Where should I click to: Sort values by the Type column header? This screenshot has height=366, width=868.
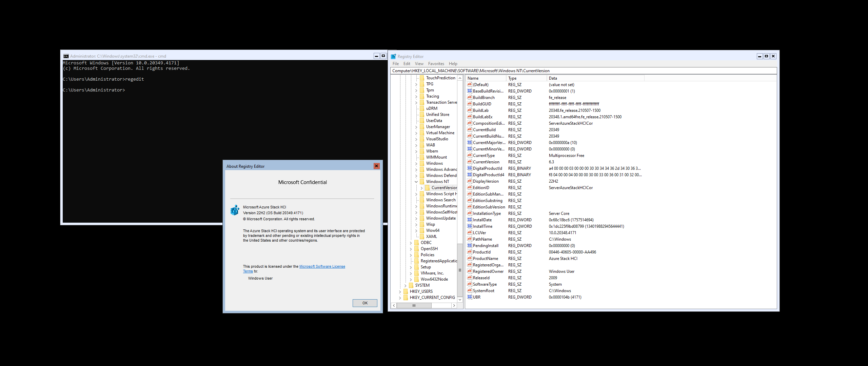[527, 78]
